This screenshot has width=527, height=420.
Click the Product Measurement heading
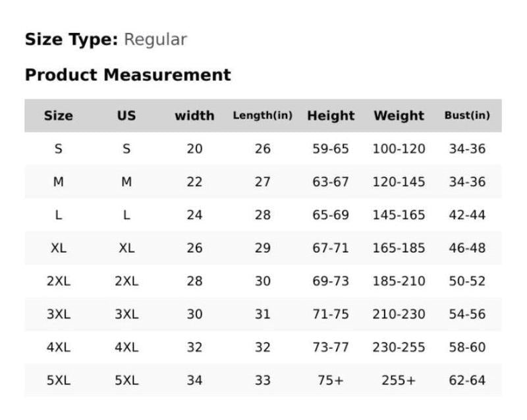coord(128,75)
